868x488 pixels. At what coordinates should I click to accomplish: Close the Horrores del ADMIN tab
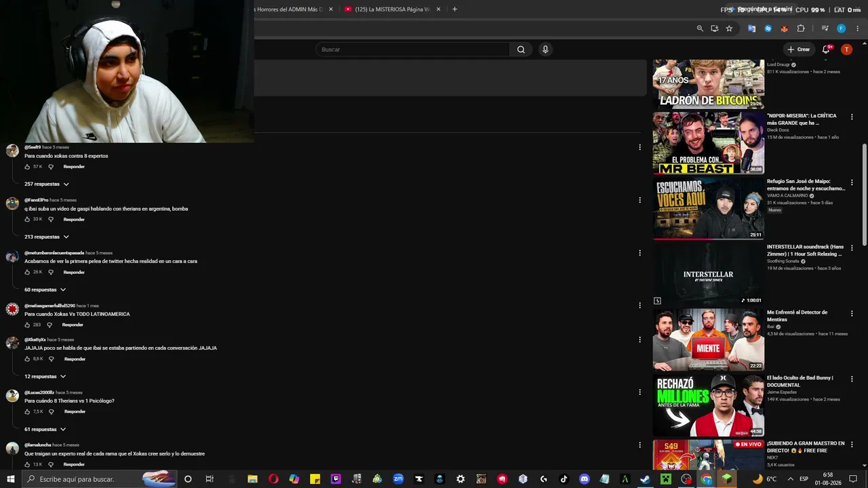[331, 9]
